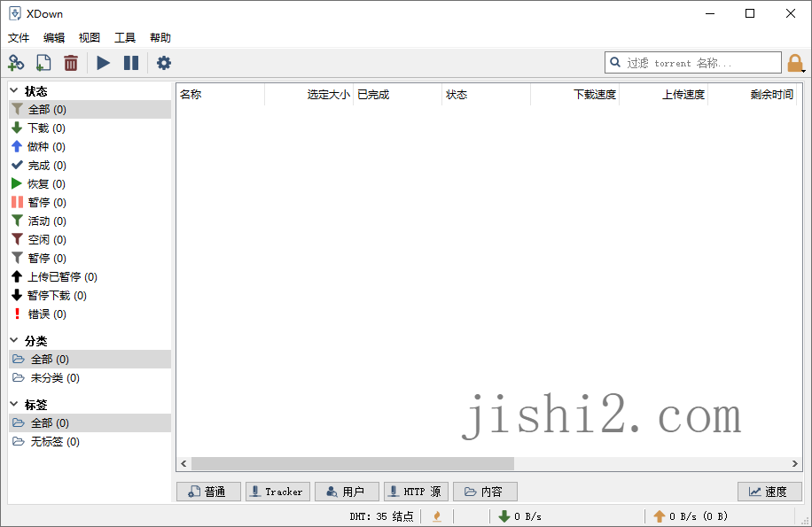
Task: Select the 空闲 (0) filter
Action: coord(90,239)
